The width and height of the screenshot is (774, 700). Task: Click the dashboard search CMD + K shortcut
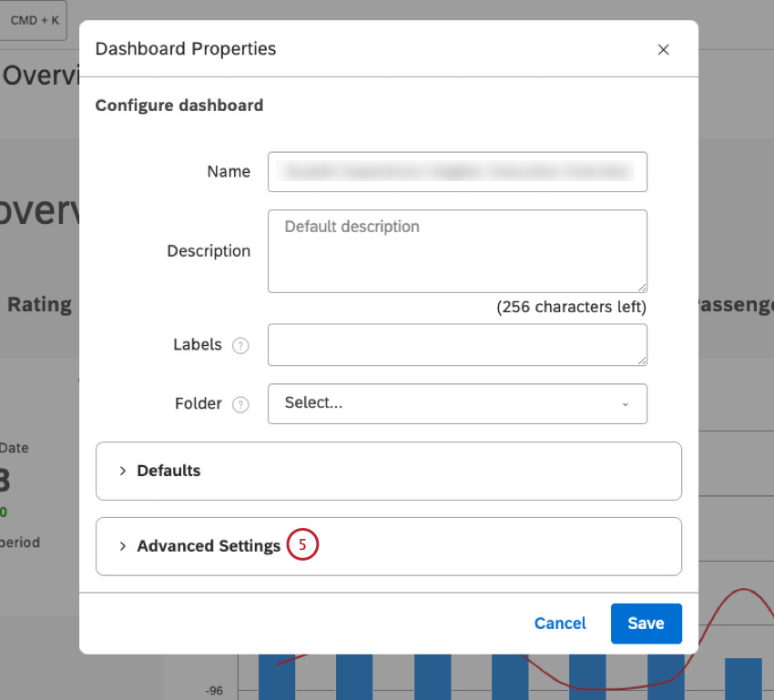[x=34, y=20]
